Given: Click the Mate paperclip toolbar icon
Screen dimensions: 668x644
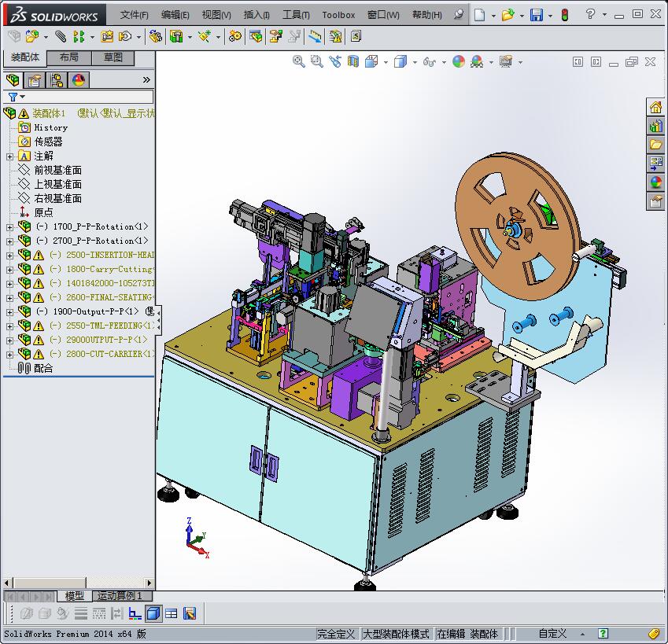Looking at the screenshot, I should (61, 37).
